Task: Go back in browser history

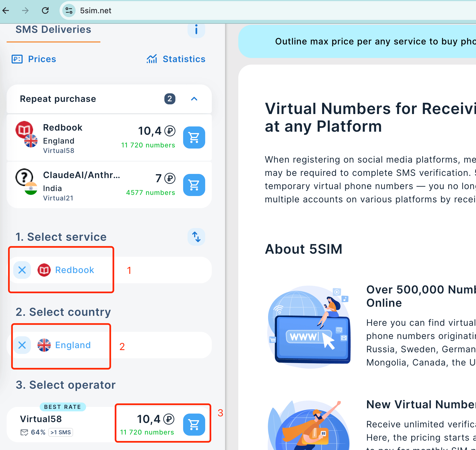Action: coord(6,10)
